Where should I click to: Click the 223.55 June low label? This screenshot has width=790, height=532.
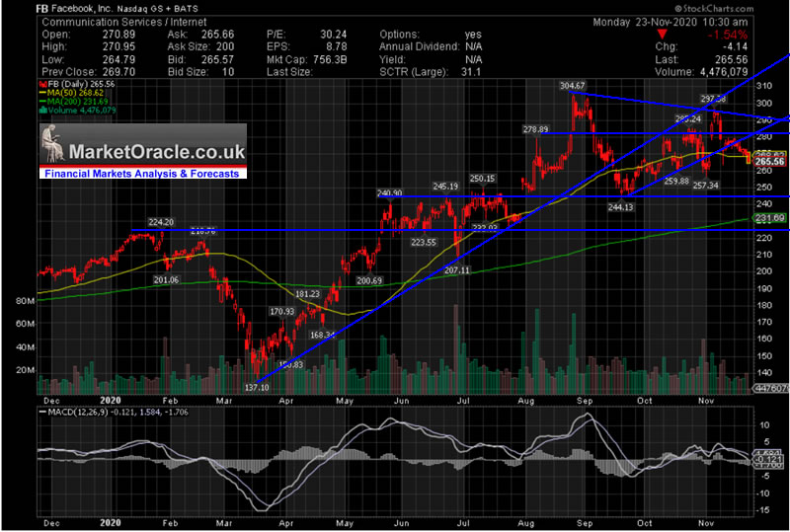424,243
